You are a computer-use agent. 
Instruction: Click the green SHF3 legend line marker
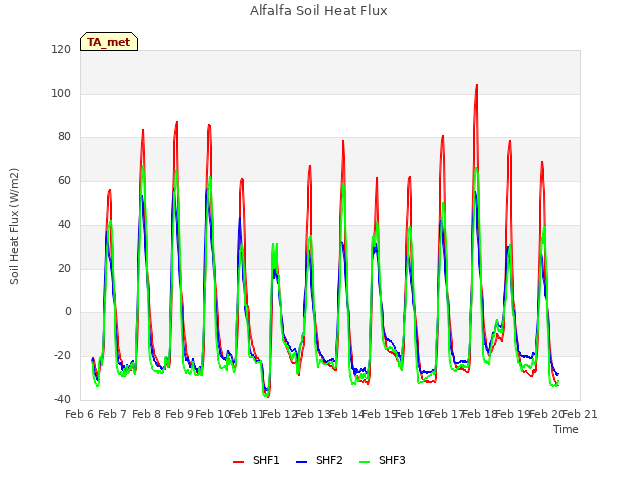[364, 462]
